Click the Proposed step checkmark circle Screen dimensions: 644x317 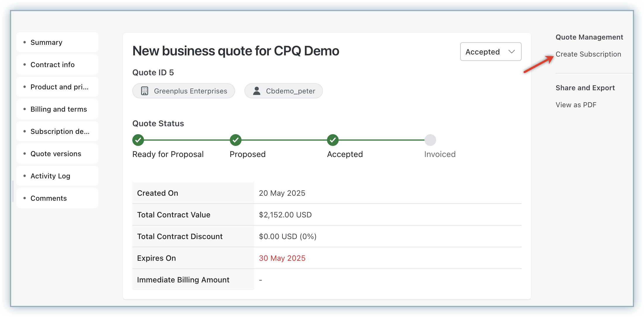(235, 140)
